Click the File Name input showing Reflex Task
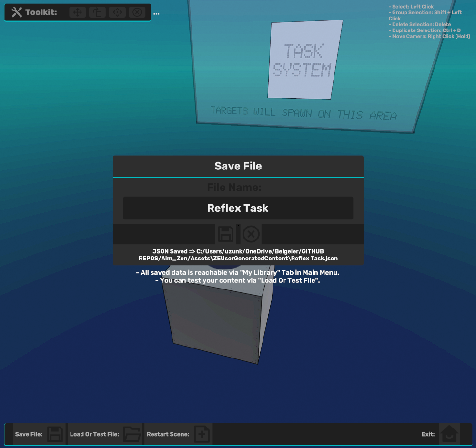The height and width of the screenshot is (448, 476). [238, 208]
